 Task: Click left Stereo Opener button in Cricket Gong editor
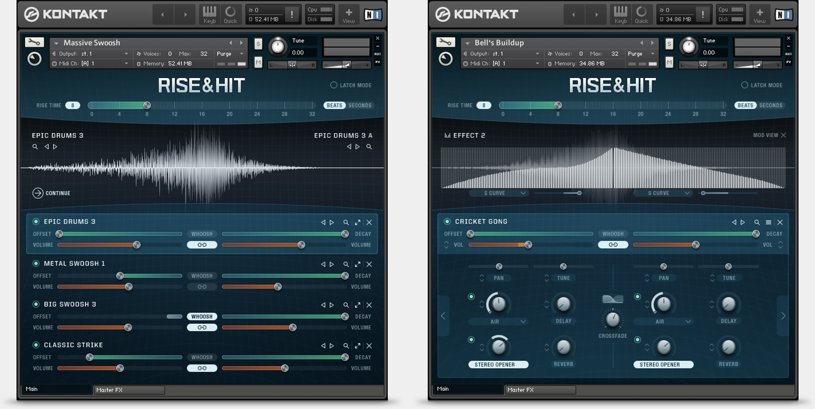[498, 365]
